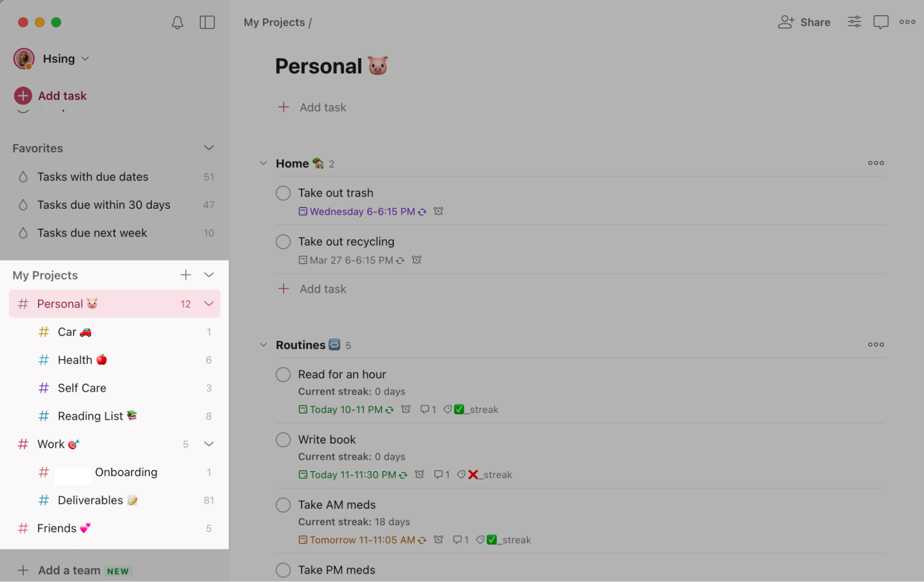Open view options sliders icon
The width and height of the screenshot is (924, 582).
(854, 22)
